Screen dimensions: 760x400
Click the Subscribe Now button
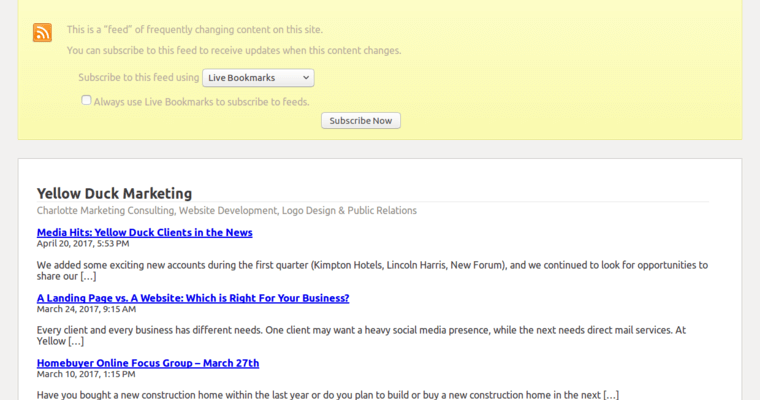[361, 121]
